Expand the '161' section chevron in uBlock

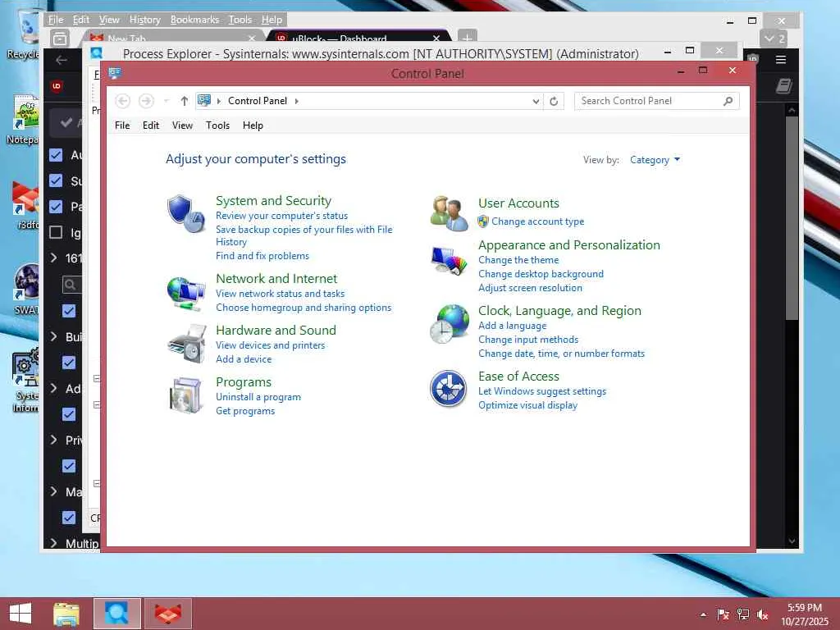pos(53,258)
